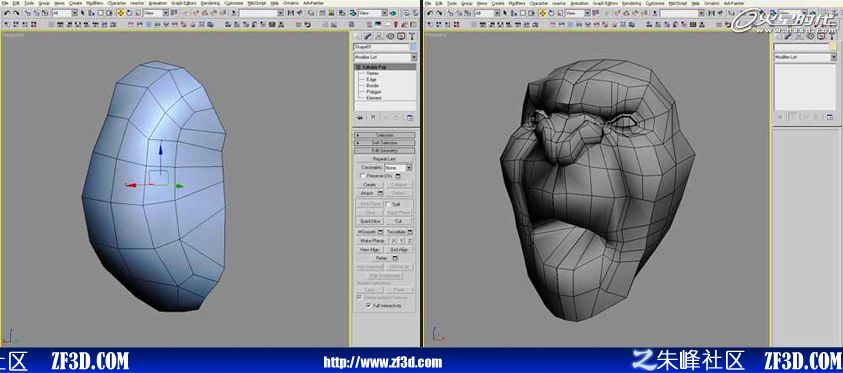Open the Hierarchy tab icon in the left command panel
This screenshot has height=373, width=843.
(x=379, y=37)
